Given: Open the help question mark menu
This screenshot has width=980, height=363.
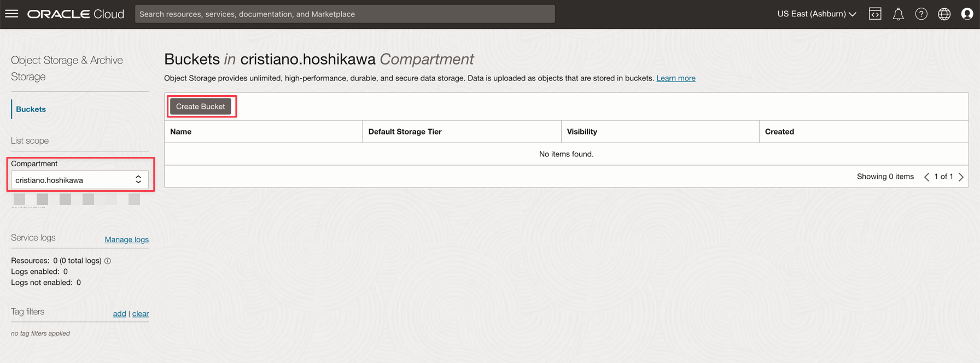Looking at the screenshot, I should 921,14.
